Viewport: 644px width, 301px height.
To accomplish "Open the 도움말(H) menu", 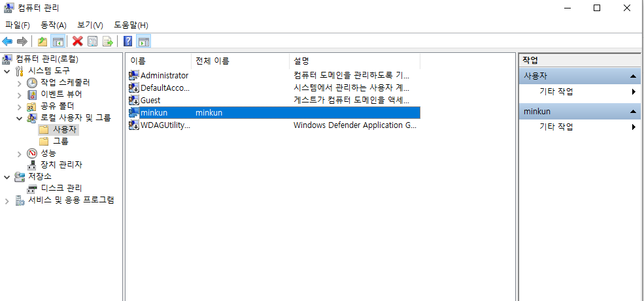I will (x=131, y=25).
